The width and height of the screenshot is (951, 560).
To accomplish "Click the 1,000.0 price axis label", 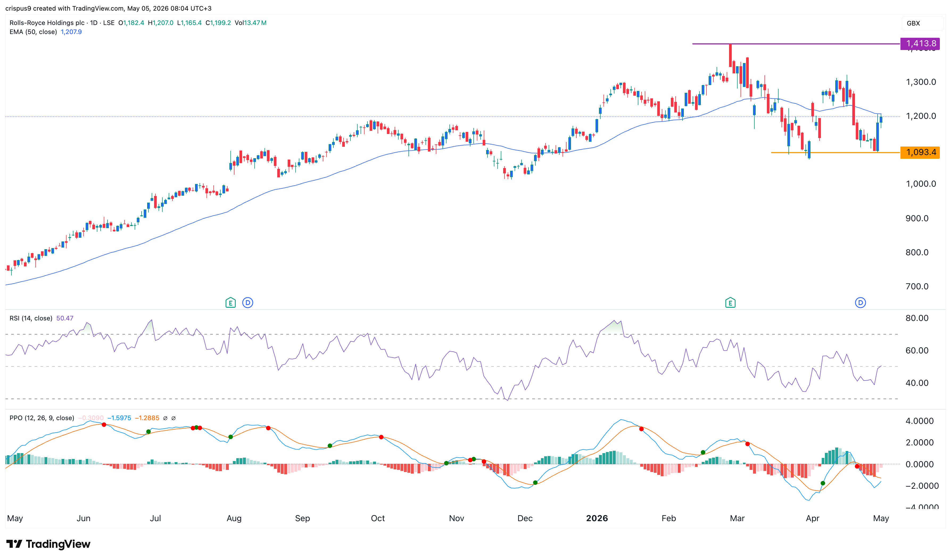I will click(921, 184).
